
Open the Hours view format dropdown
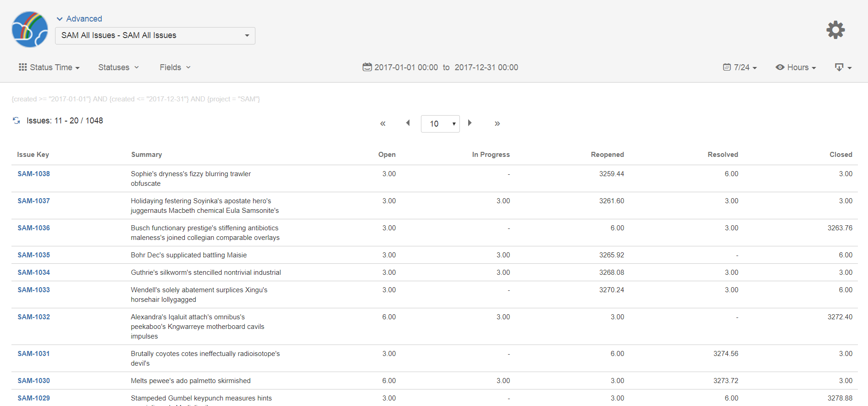pos(796,67)
